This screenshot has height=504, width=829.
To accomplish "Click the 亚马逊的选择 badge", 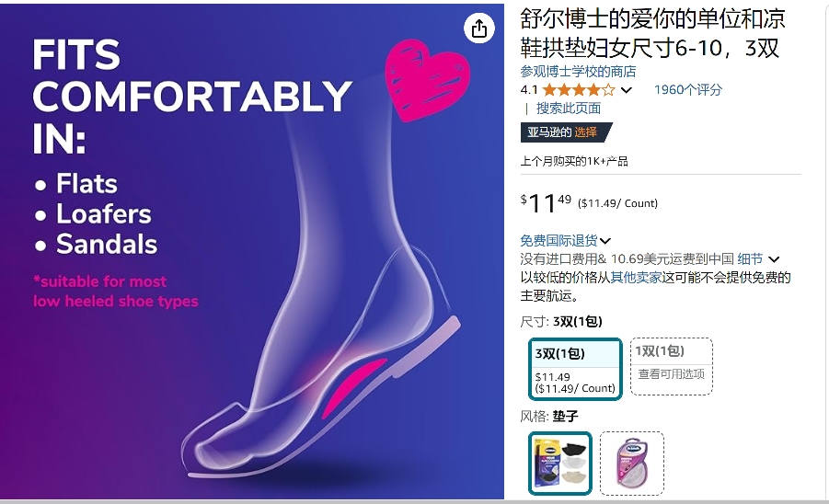I will (x=565, y=132).
